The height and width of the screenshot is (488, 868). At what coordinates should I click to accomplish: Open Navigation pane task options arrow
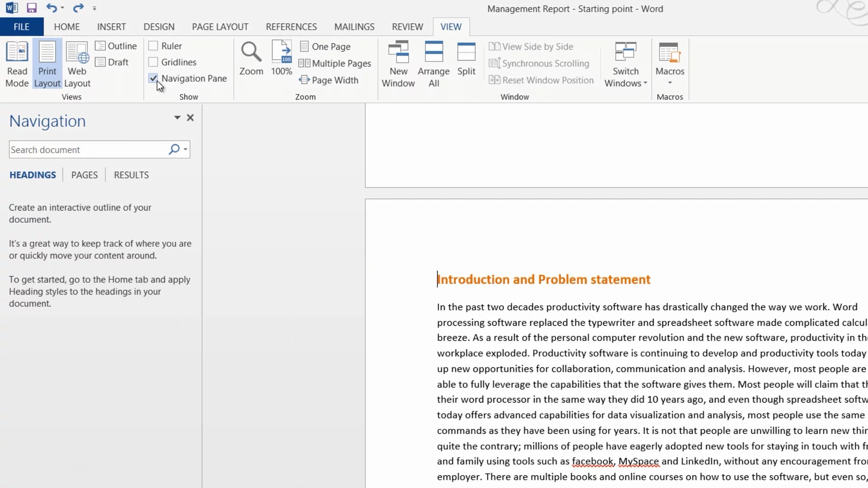177,117
